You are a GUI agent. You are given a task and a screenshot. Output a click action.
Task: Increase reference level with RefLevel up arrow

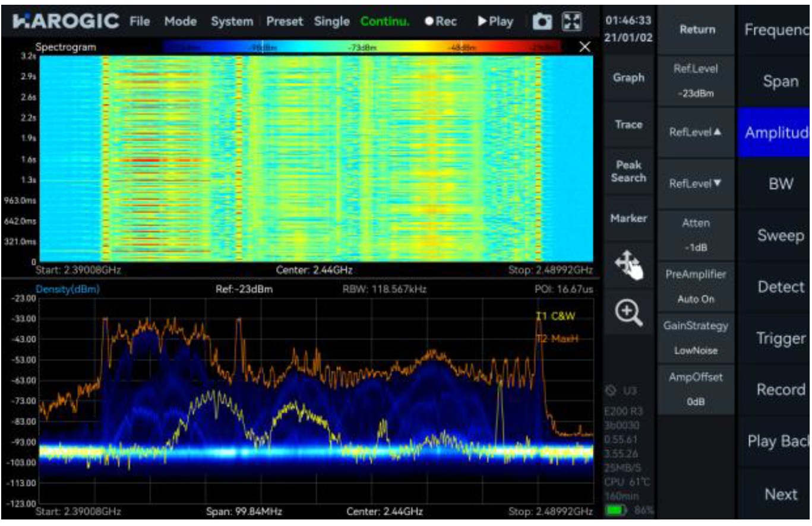(696, 132)
